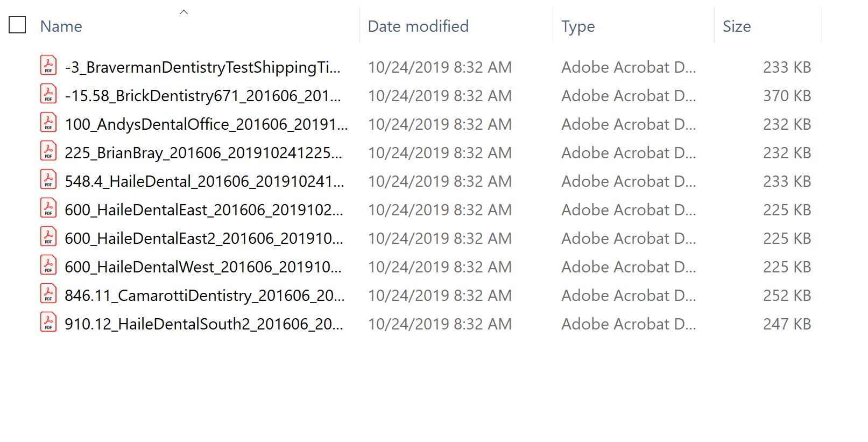Click PDF icon of HaileDentalWest file

[x=48, y=265]
